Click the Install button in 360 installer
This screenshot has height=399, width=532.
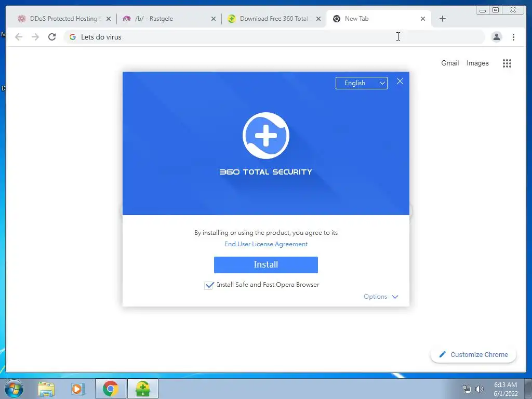coord(265,264)
